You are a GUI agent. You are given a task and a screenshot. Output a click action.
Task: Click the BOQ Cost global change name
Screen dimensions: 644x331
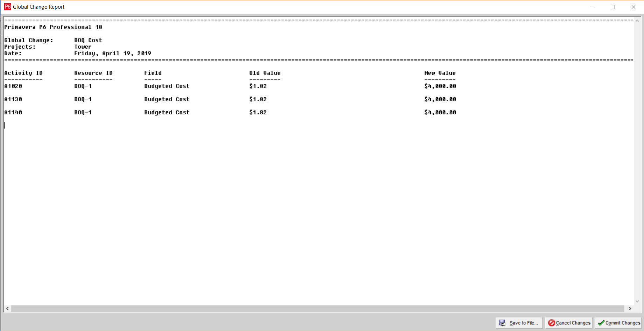click(88, 40)
